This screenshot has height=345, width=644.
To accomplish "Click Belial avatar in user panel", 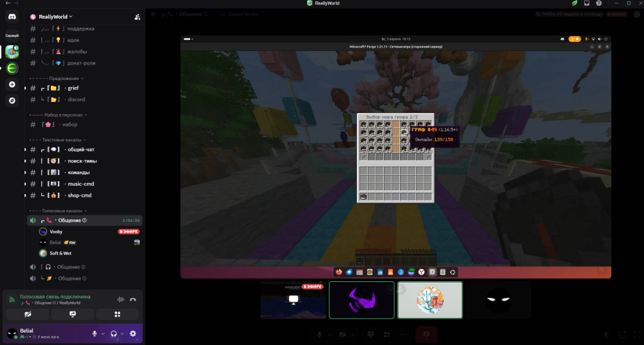I will [x=12, y=333].
